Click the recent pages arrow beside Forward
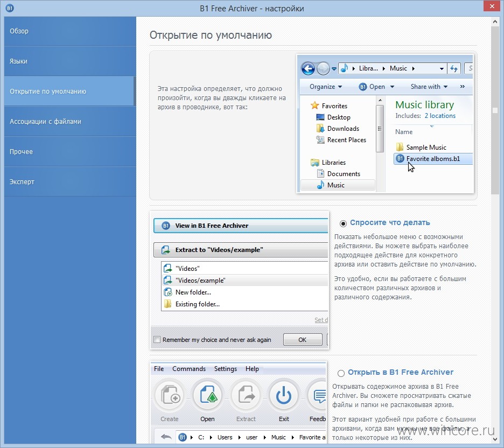 (x=334, y=68)
